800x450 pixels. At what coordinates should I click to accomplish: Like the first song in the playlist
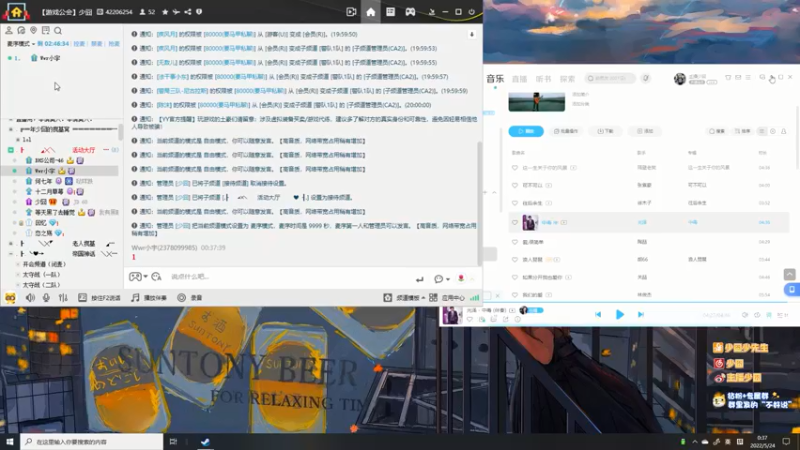[515, 167]
